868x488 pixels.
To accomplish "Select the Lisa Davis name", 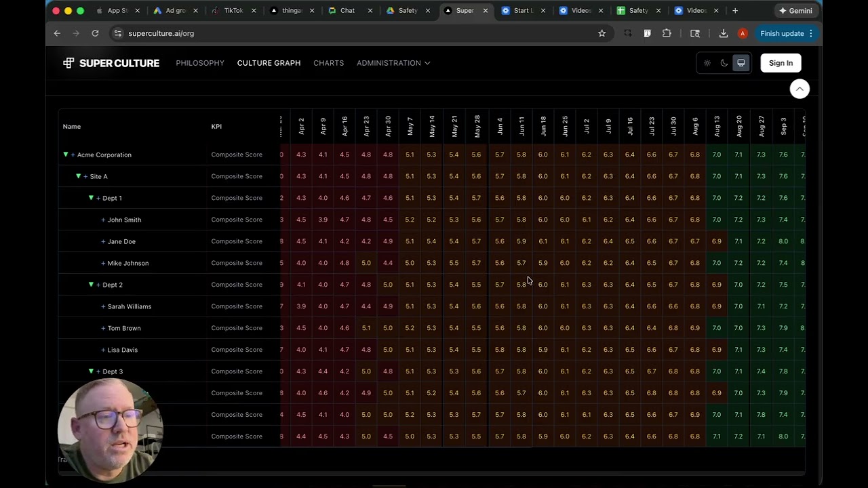I will coord(123,350).
